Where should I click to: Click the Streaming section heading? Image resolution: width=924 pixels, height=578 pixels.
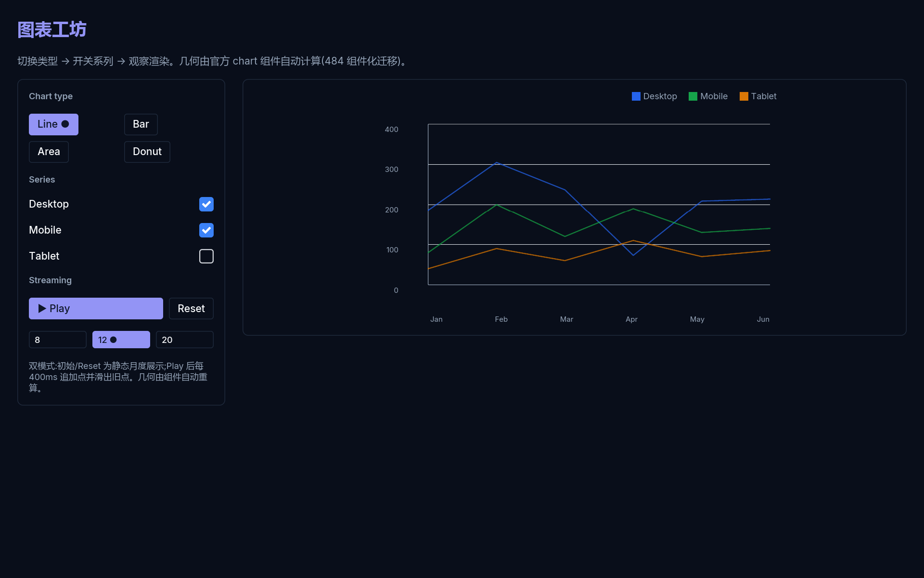pos(50,280)
